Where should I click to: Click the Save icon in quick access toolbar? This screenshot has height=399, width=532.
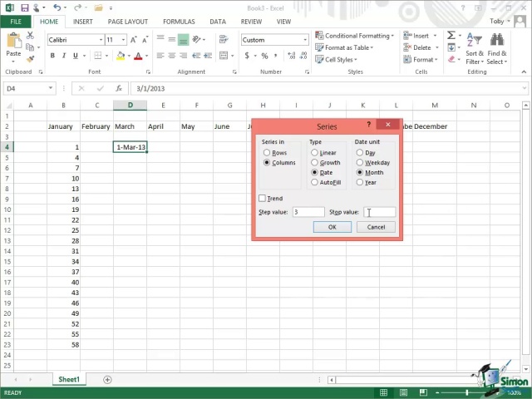(24, 7)
